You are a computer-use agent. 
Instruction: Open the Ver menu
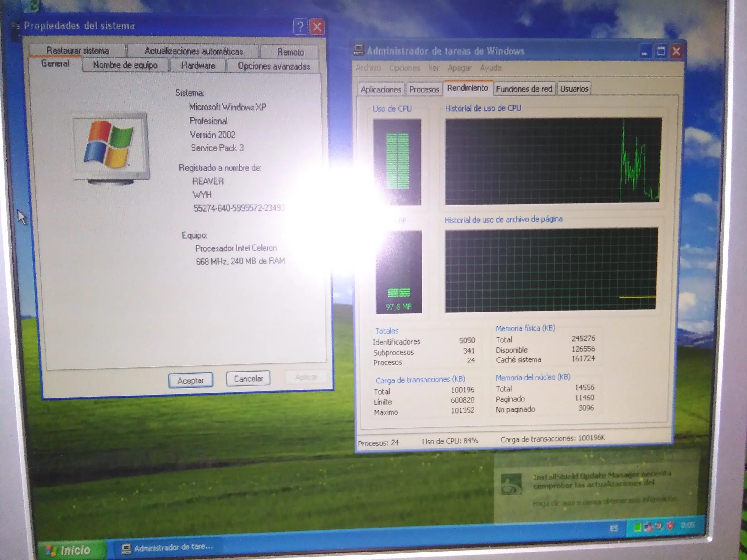[x=433, y=68]
